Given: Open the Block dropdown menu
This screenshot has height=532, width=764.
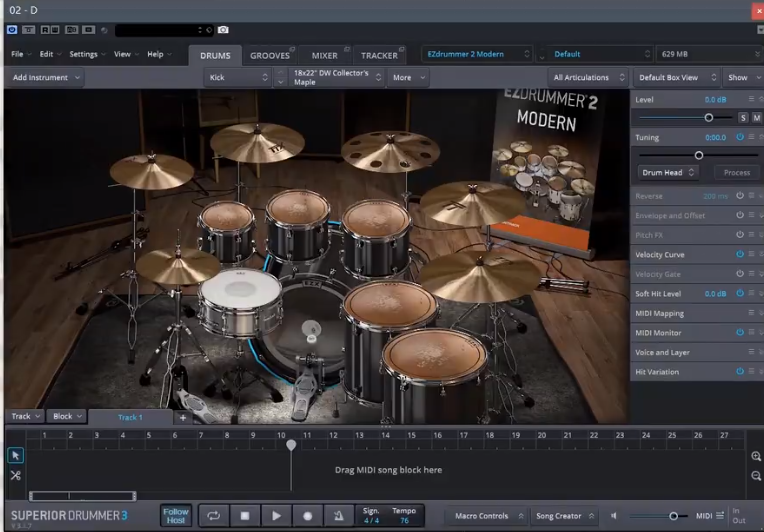Looking at the screenshot, I should pyautogui.click(x=67, y=417).
